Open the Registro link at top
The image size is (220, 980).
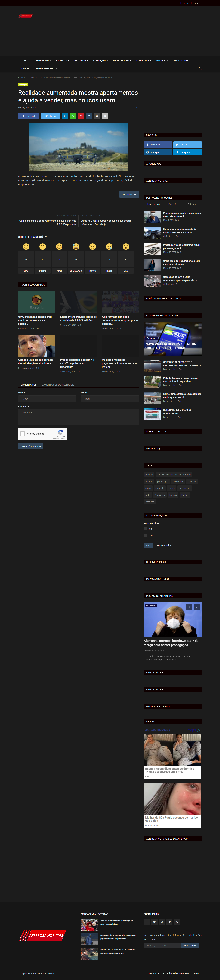point(194,3)
